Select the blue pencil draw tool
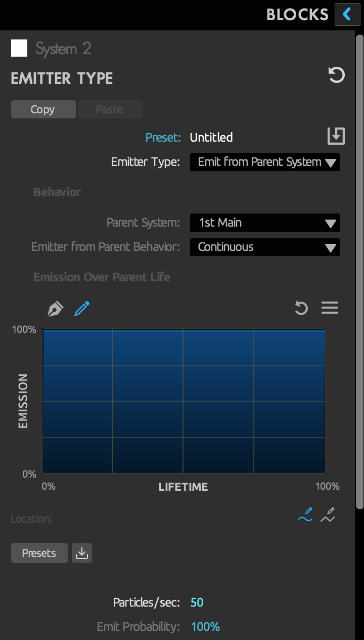The width and height of the screenshot is (364, 640). (x=81, y=309)
